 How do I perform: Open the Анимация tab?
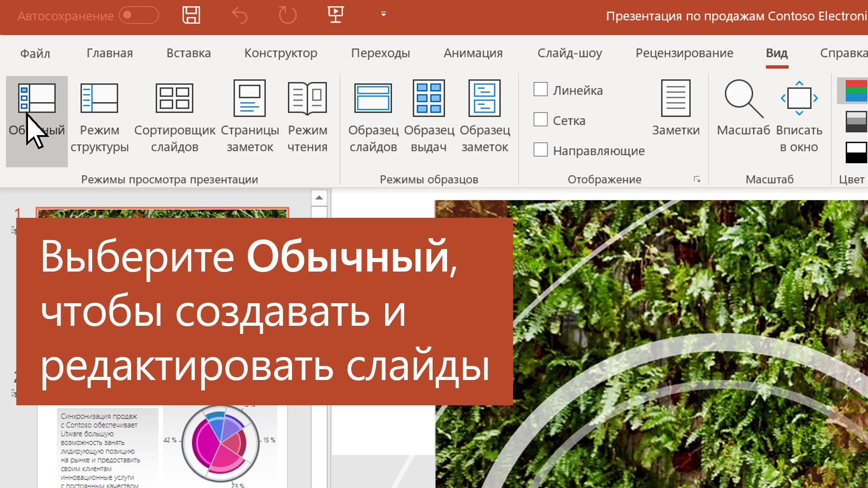473,53
